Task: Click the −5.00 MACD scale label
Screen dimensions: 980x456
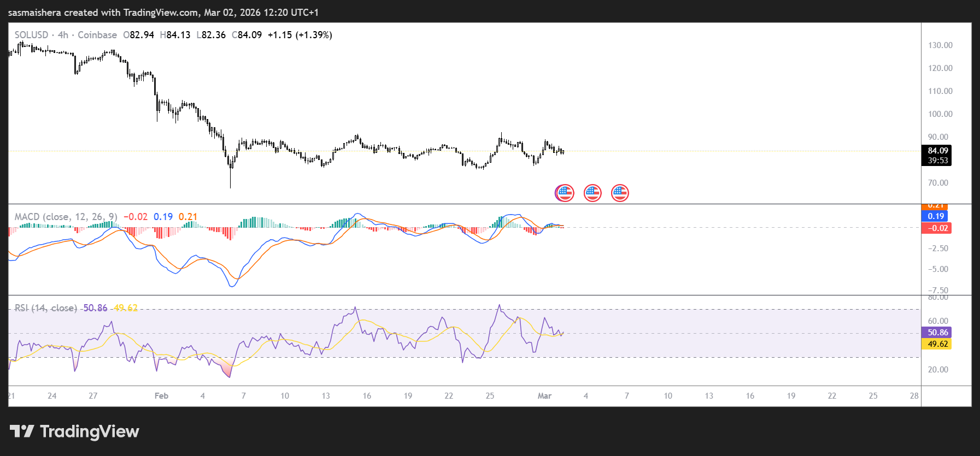Action: pyautogui.click(x=938, y=269)
